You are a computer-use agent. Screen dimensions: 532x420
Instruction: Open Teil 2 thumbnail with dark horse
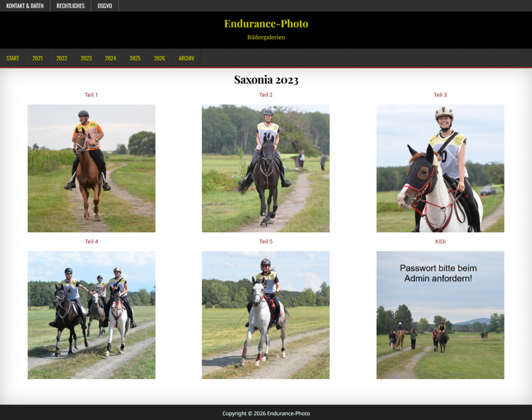click(265, 168)
